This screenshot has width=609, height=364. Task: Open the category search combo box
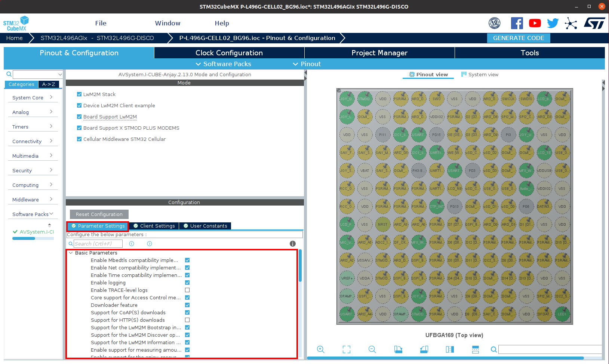[x=38, y=74]
